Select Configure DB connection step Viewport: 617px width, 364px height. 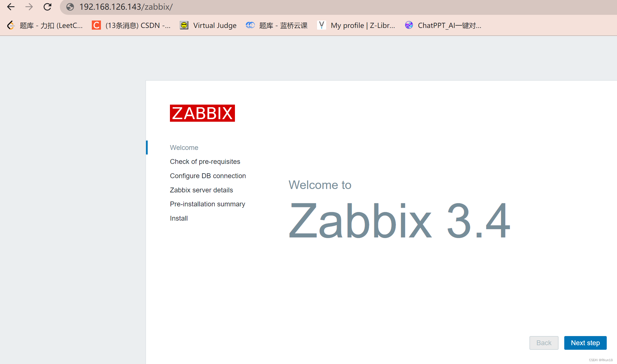coord(208,176)
